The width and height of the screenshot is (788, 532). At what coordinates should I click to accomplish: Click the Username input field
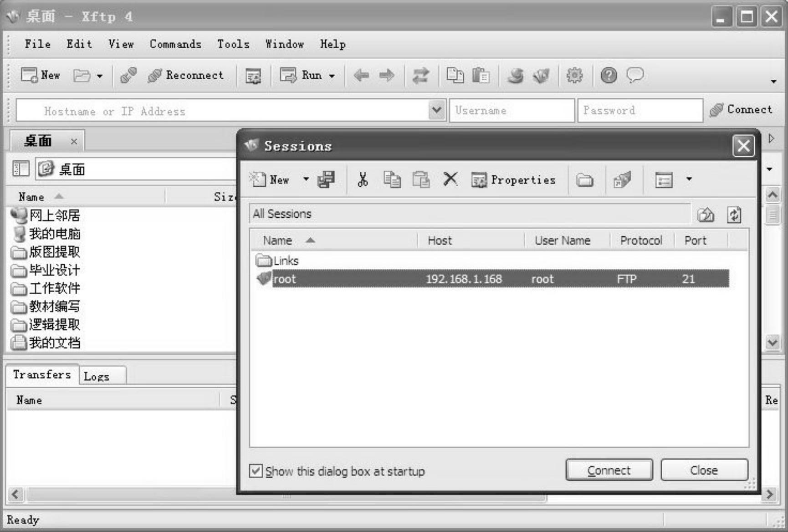pos(512,111)
